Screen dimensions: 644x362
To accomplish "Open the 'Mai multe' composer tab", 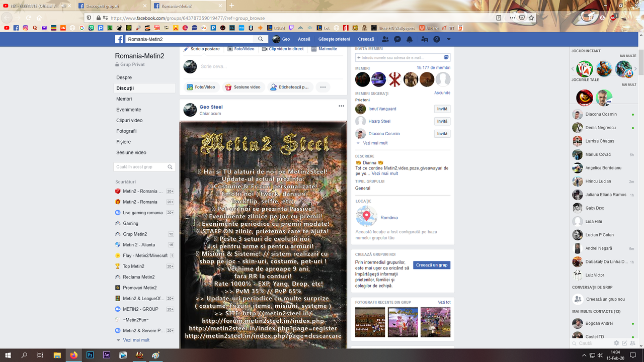I will tap(325, 49).
